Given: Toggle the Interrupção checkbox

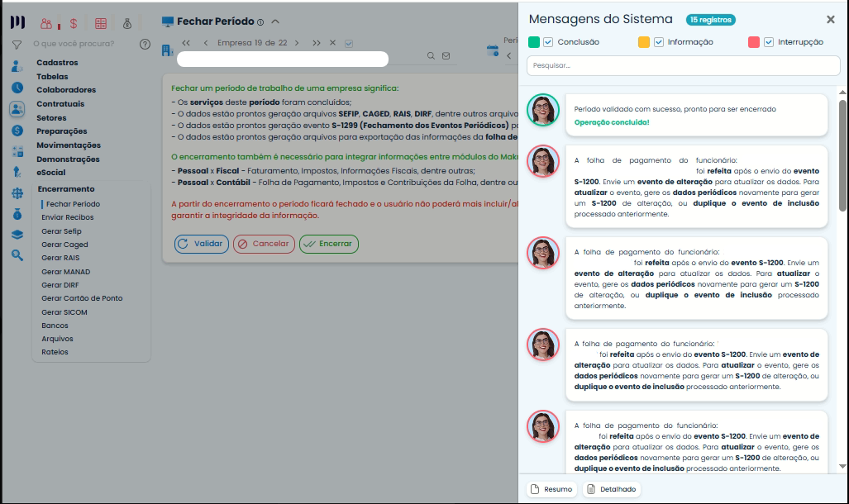Looking at the screenshot, I should tap(769, 42).
